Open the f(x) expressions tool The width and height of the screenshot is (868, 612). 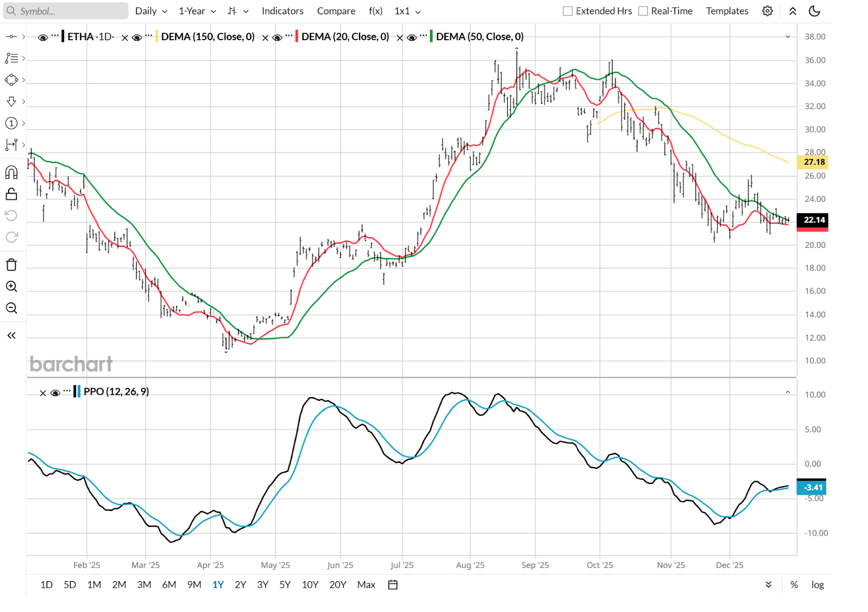click(375, 11)
